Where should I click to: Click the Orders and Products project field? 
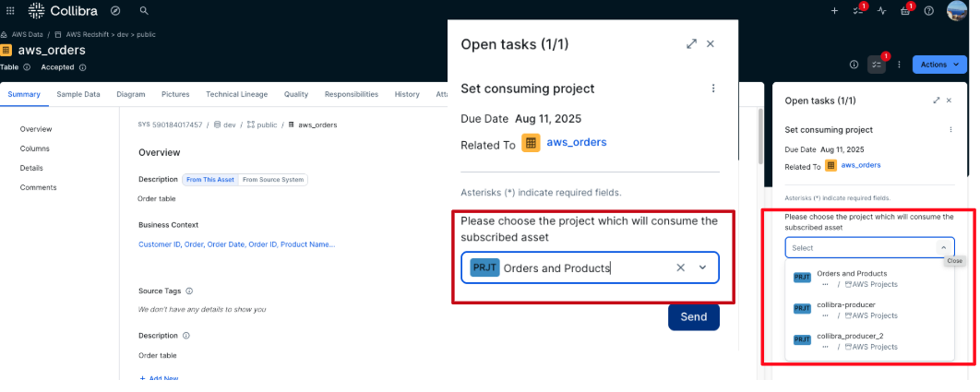point(590,267)
